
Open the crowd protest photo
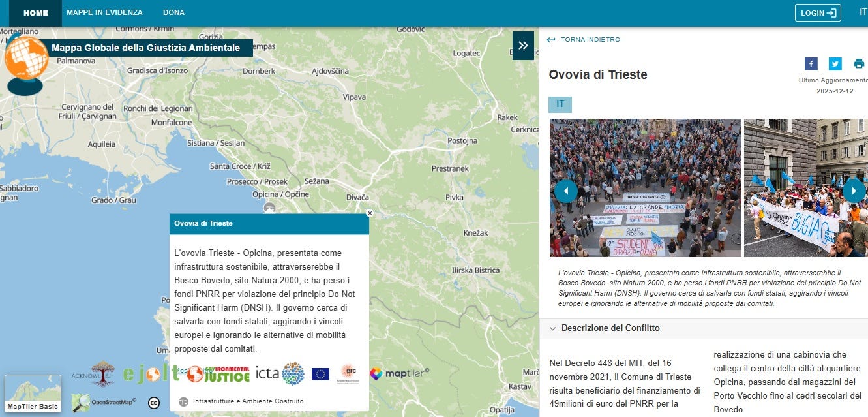[x=646, y=188]
